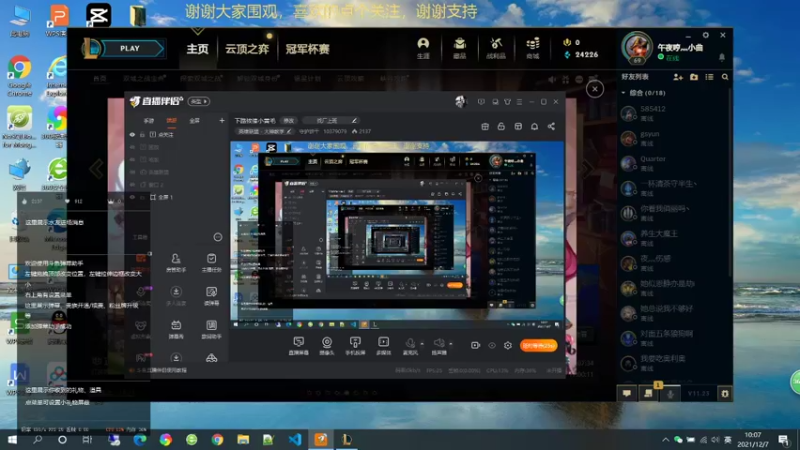800x450 pixels.
Task: Open the T-shirt skin icon in title bar
Action: pos(507,102)
